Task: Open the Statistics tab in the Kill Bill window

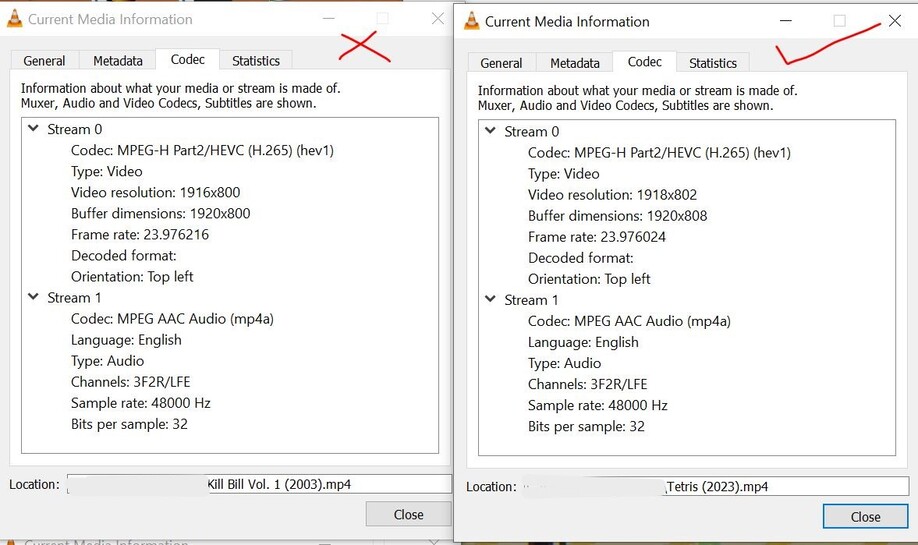Action: (256, 61)
